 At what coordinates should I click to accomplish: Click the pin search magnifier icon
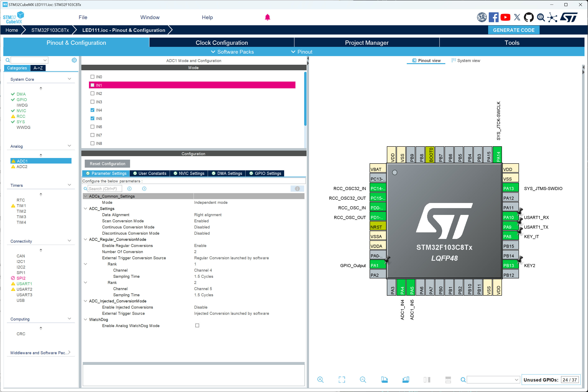point(463,380)
